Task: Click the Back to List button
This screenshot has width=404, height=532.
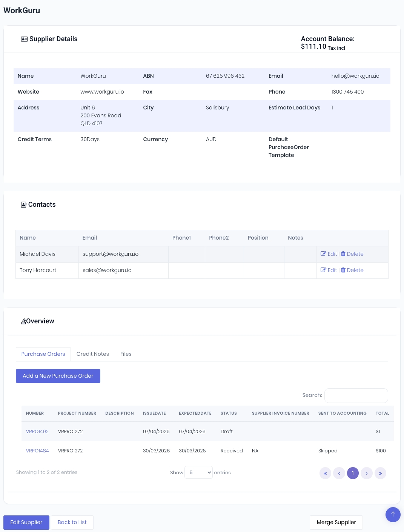Action: pos(72,522)
